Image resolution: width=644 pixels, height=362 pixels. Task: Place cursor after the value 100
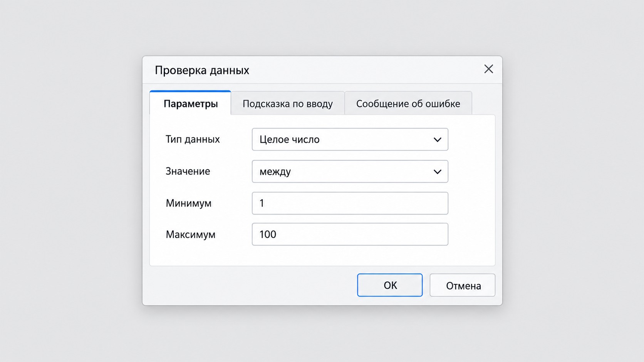pos(277,234)
